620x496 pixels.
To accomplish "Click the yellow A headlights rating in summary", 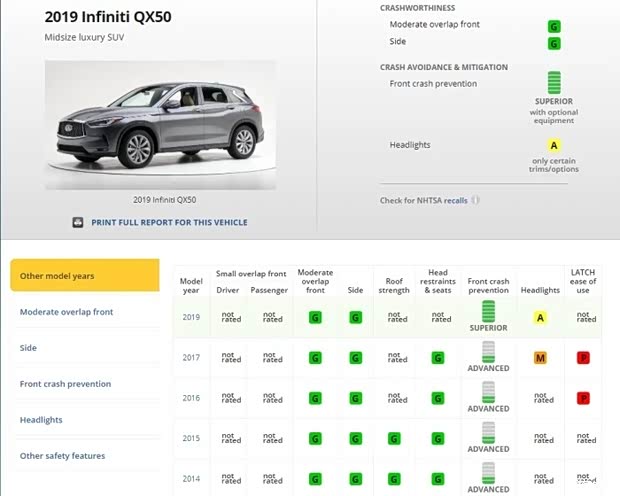I will (x=554, y=146).
